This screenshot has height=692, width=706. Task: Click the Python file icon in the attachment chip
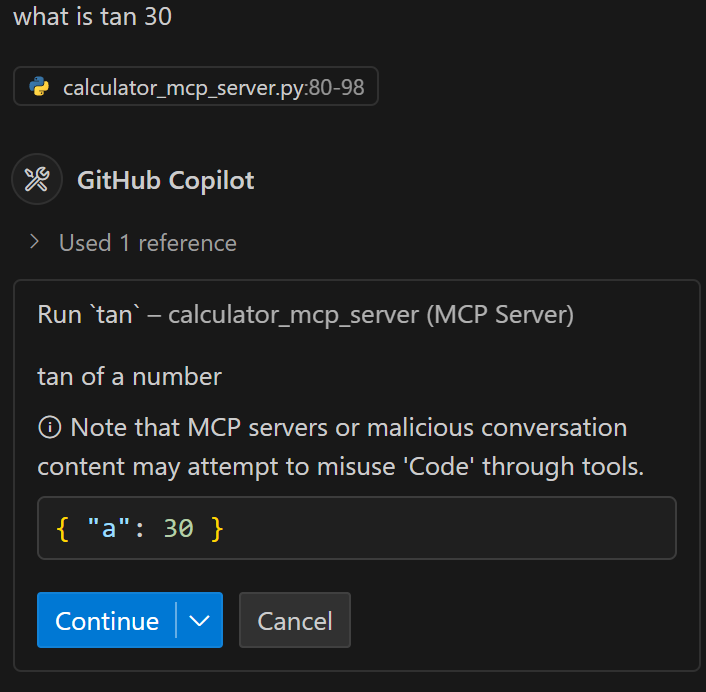tap(39, 86)
